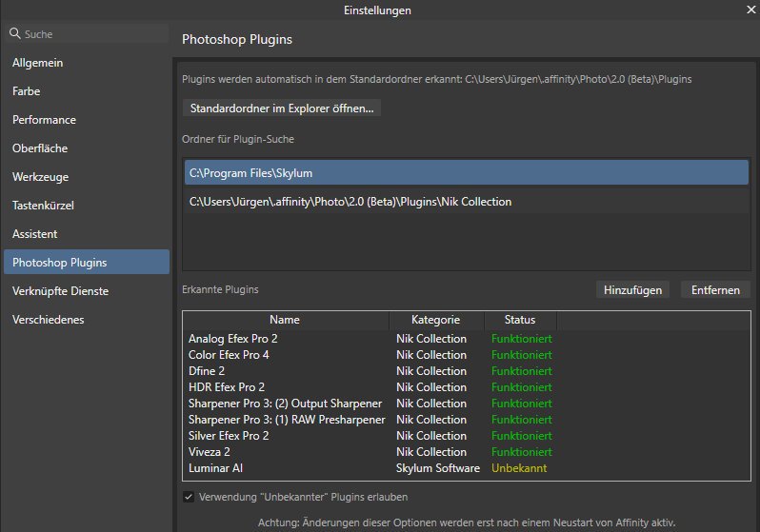
Task: Sort plugins by Name column header
Action: pyautogui.click(x=284, y=320)
